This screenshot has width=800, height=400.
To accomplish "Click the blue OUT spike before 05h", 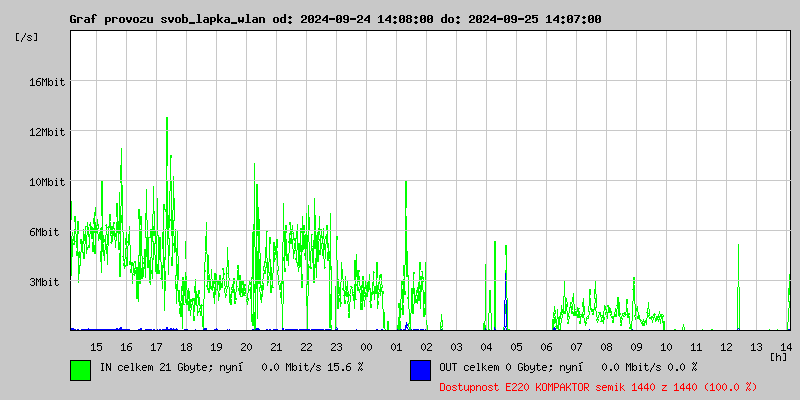I will click(x=506, y=301).
